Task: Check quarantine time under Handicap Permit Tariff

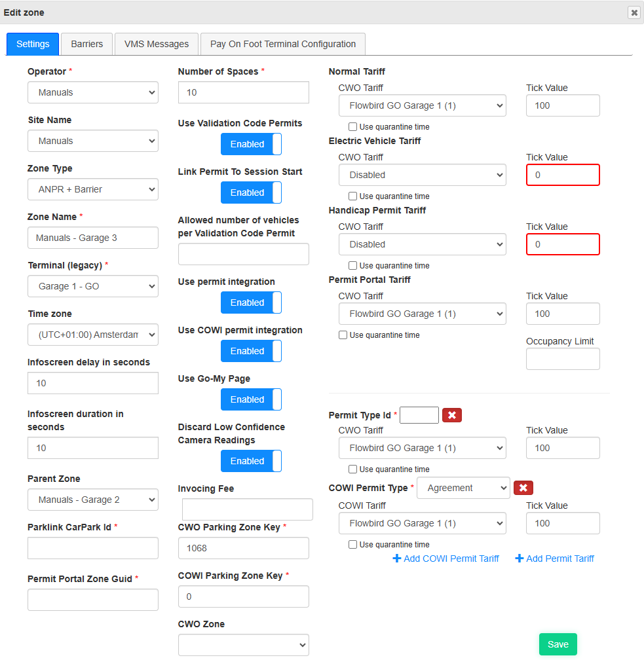Action: [x=353, y=266]
